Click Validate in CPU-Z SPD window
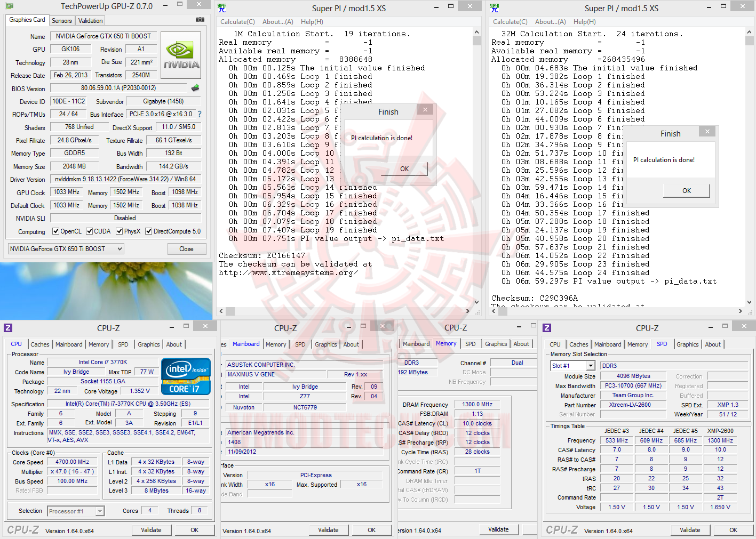Image resolution: width=756 pixels, height=539 pixels. coord(690,530)
